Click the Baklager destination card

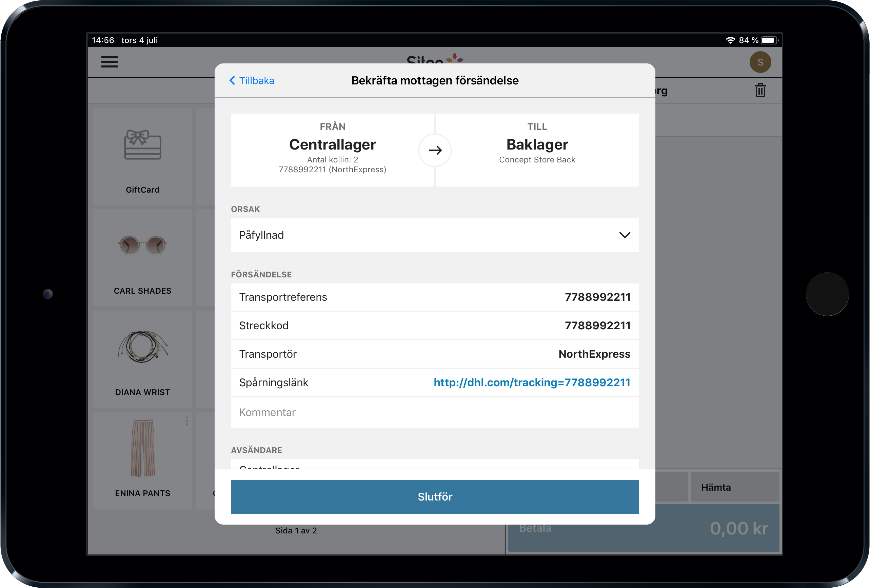click(537, 150)
